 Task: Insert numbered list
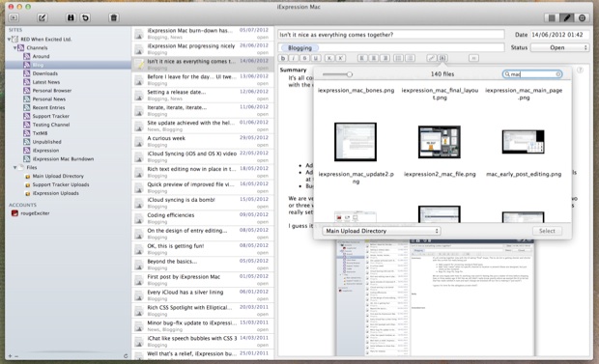pyautogui.click(x=410, y=58)
